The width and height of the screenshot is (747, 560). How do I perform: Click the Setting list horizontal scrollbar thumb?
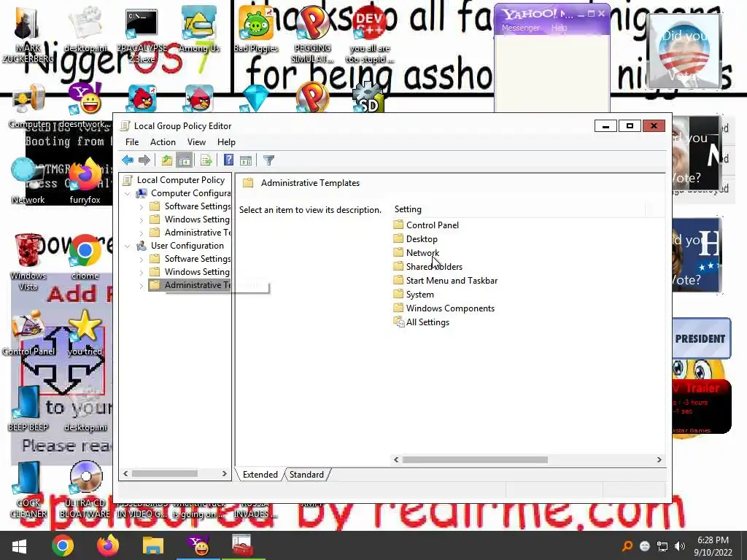475,459
